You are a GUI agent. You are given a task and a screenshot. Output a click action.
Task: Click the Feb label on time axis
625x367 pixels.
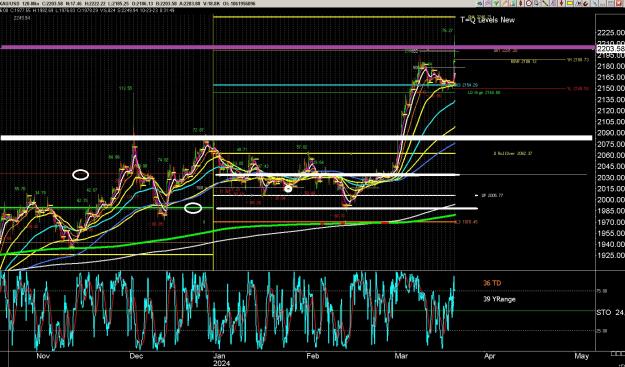coord(312,356)
